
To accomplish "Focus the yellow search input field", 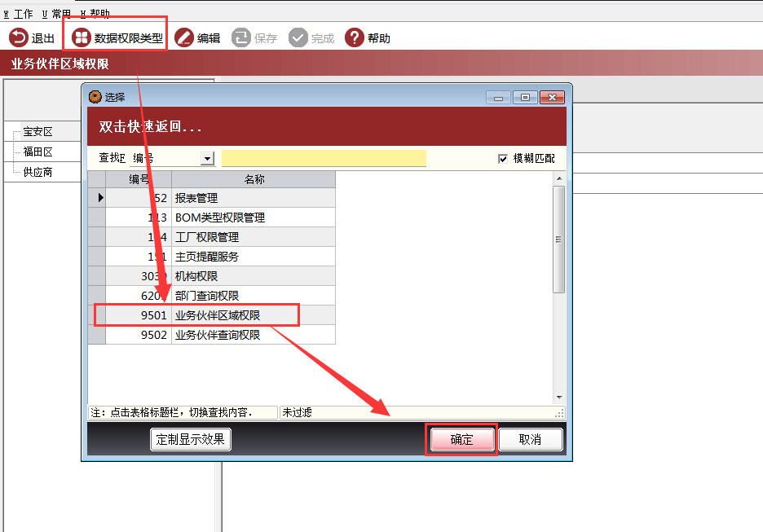I will click(324, 159).
